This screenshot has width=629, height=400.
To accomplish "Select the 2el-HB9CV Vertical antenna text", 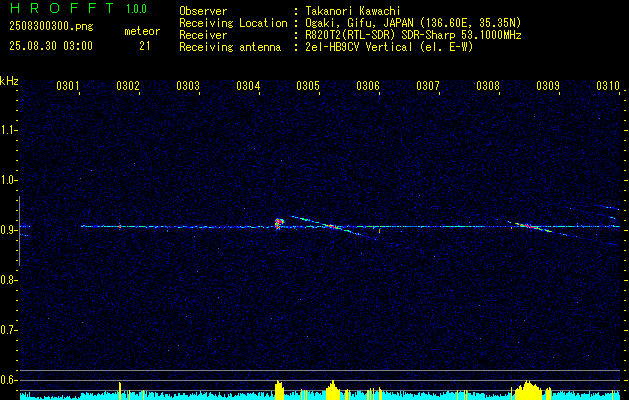I will 389,47.
